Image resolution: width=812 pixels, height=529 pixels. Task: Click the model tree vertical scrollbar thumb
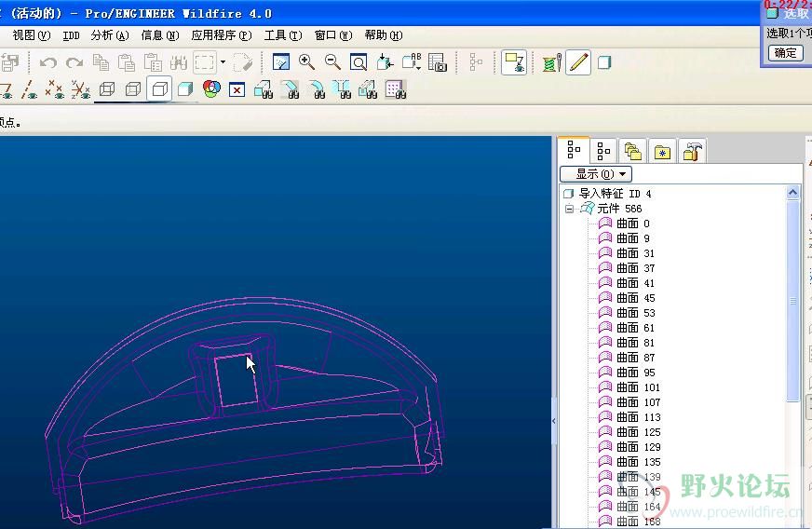pyautogui.click(x=792, y=301)
